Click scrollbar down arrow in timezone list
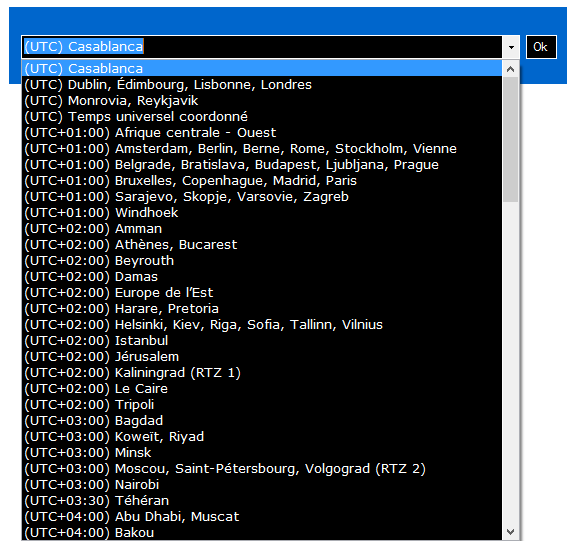 click(511, 532)
